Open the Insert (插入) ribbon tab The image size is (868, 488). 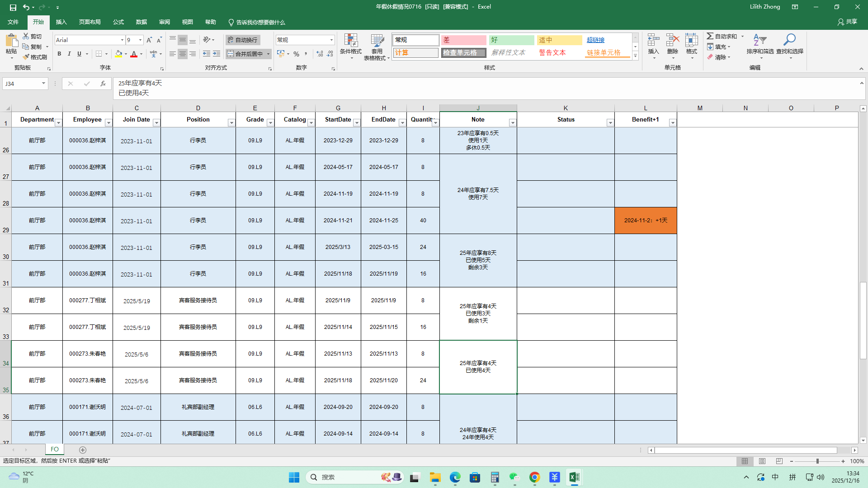tap(61, 22)
